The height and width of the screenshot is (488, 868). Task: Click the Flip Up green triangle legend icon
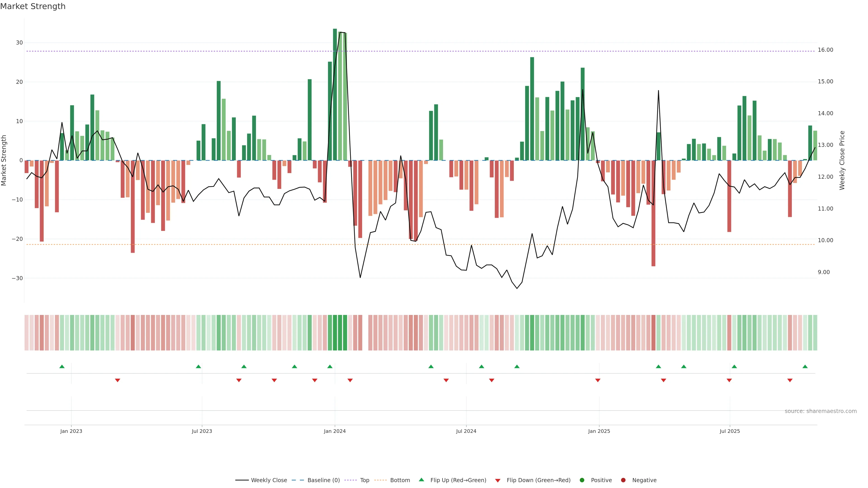click(x=421, y=480)
